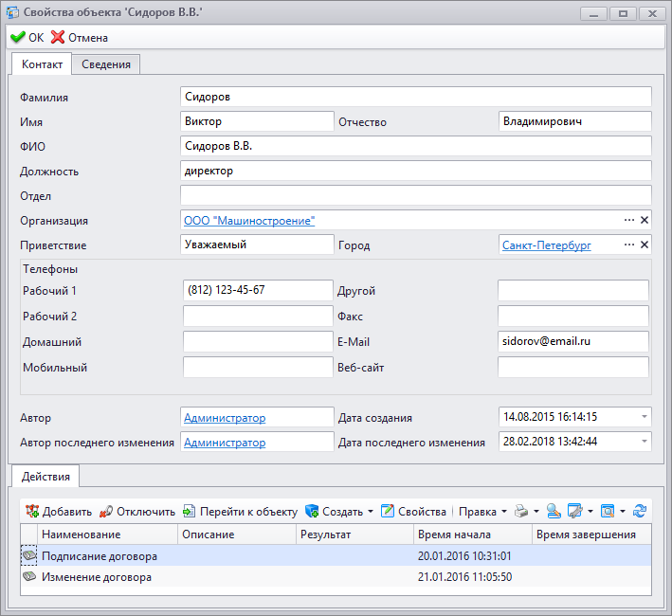Click Перейти к объекту toolbar button

point(240,512)
